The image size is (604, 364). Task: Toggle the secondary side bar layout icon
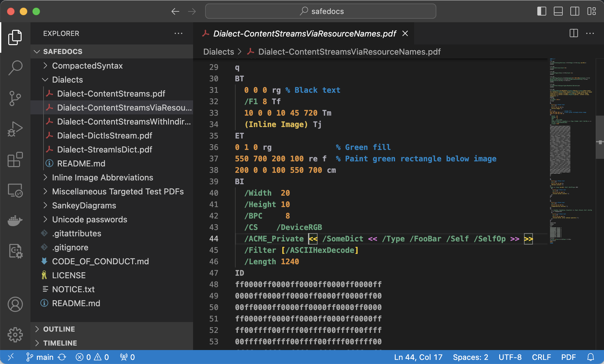tap(574, 11)
